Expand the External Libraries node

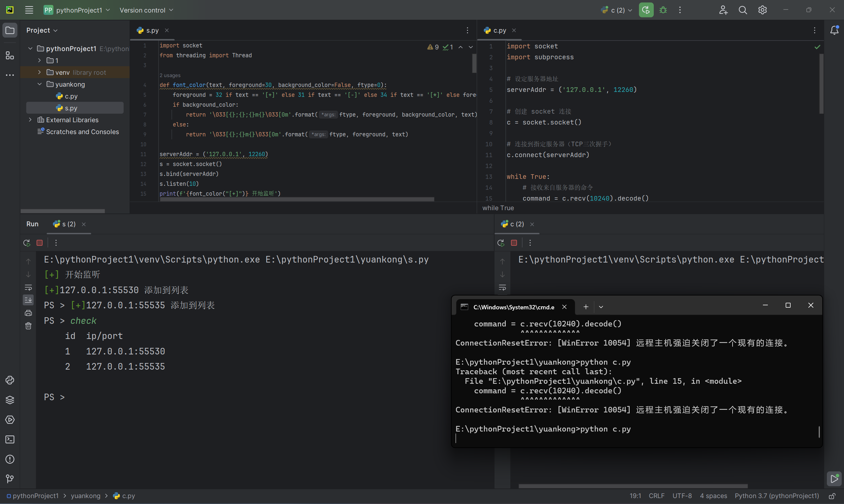click(30, 120)
